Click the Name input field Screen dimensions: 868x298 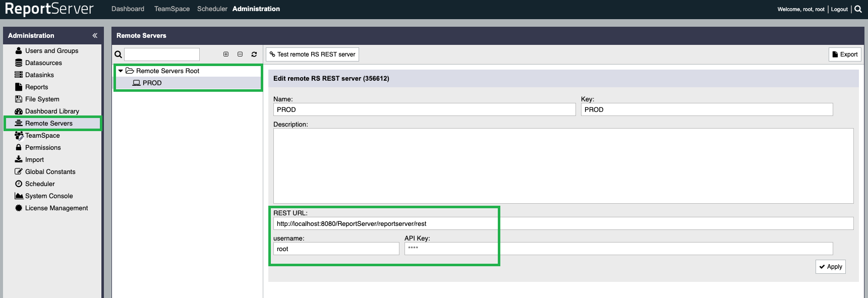click(x=425, y=109)
